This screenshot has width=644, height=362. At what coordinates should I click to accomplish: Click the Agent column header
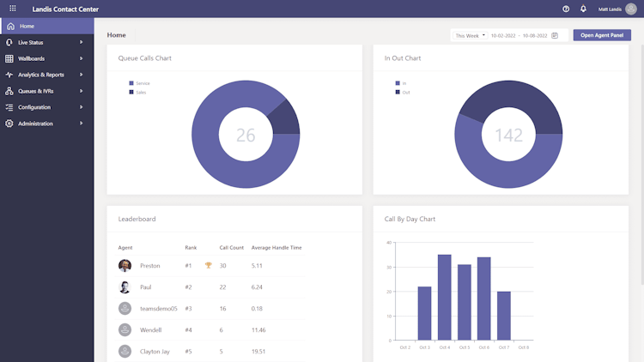125,248
